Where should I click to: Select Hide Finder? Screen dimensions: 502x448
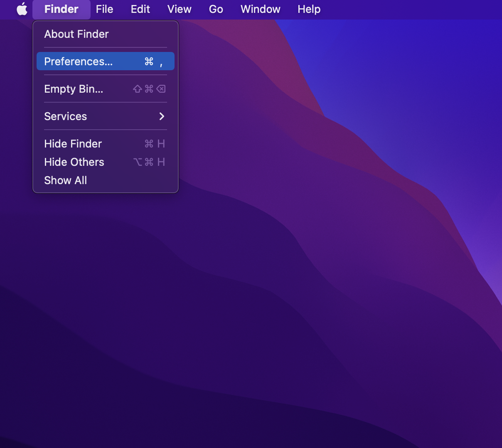[x=106, y=144]
